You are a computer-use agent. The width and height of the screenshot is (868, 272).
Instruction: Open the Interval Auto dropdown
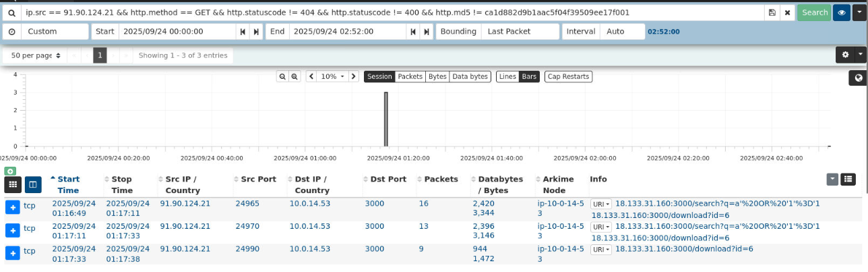click(x=623, y=32)
